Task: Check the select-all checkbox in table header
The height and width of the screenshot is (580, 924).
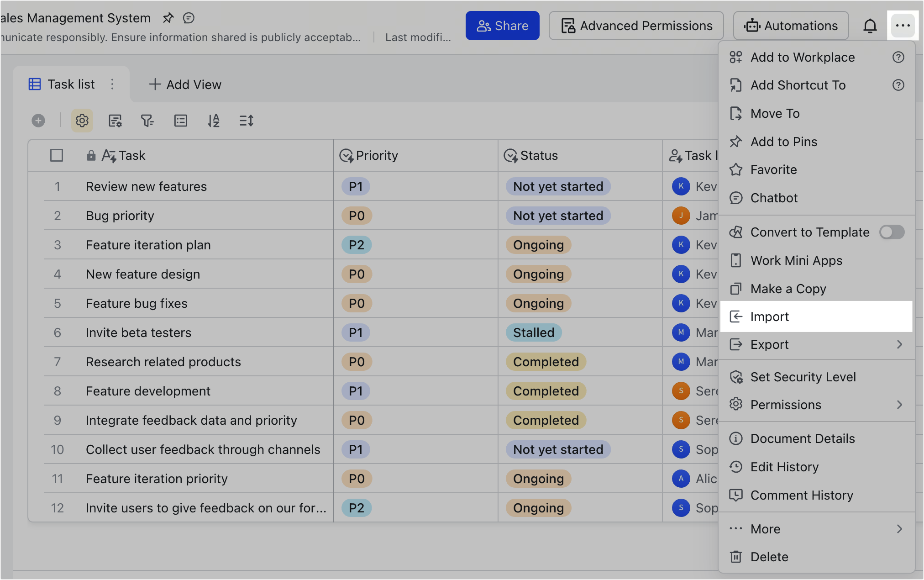Action: [57, 155]
